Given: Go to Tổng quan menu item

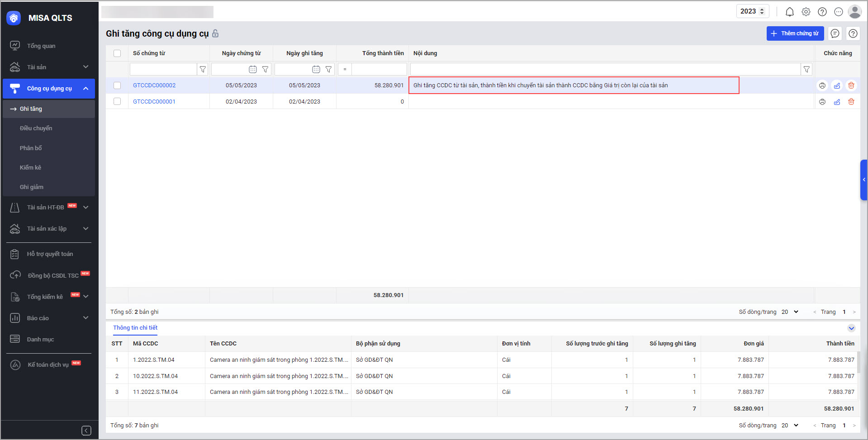Looking at the screenshot, I should (x=41, y=46).
